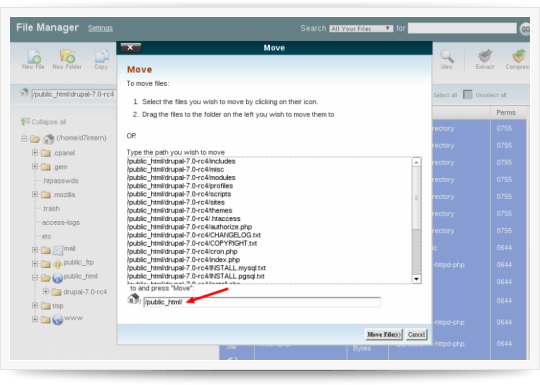Click the COPYRIGHT.txt path line
The height and width of the screenshot is (385, 540).
(x=192, y=243)
